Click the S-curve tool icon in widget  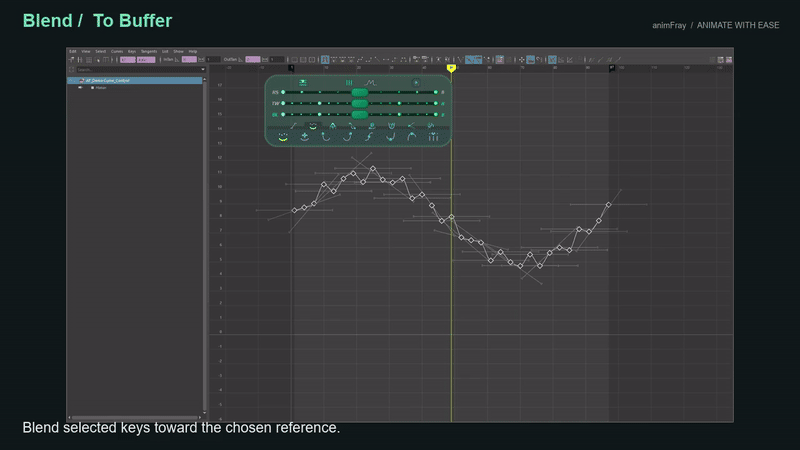[369, 137]
